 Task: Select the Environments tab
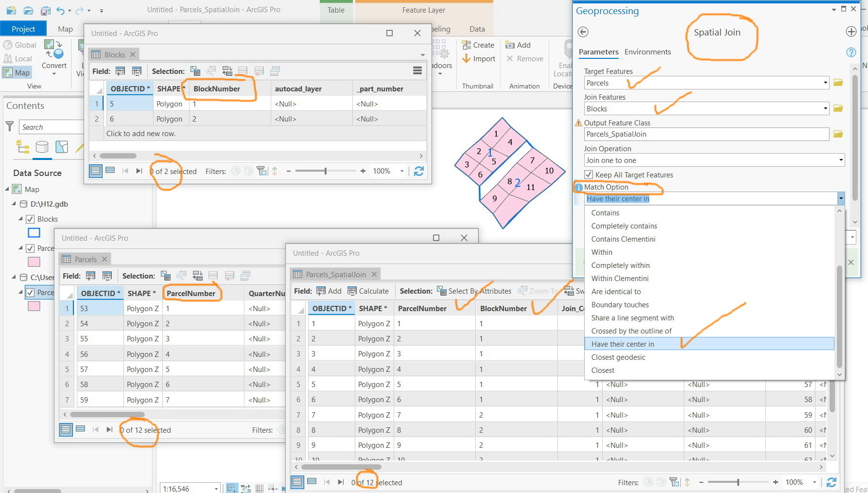[x=647, y=52]
